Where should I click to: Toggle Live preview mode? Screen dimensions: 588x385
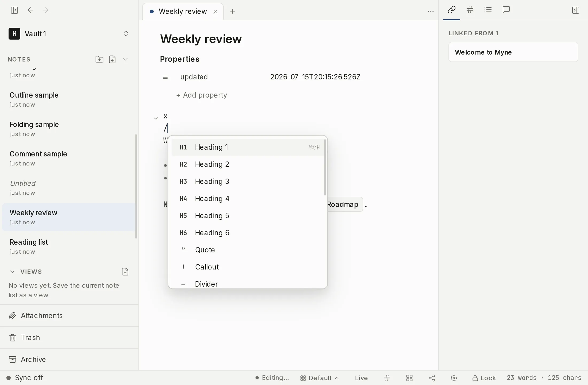[361, 378]
